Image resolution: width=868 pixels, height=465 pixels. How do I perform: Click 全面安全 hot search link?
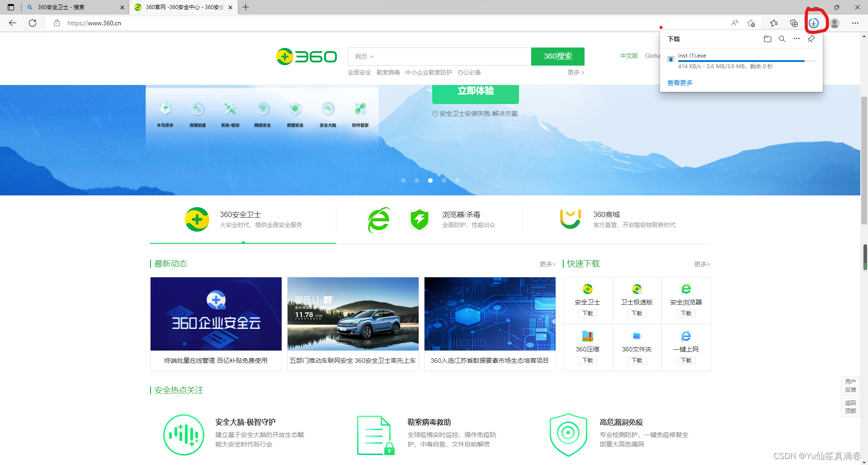[359, 72]
